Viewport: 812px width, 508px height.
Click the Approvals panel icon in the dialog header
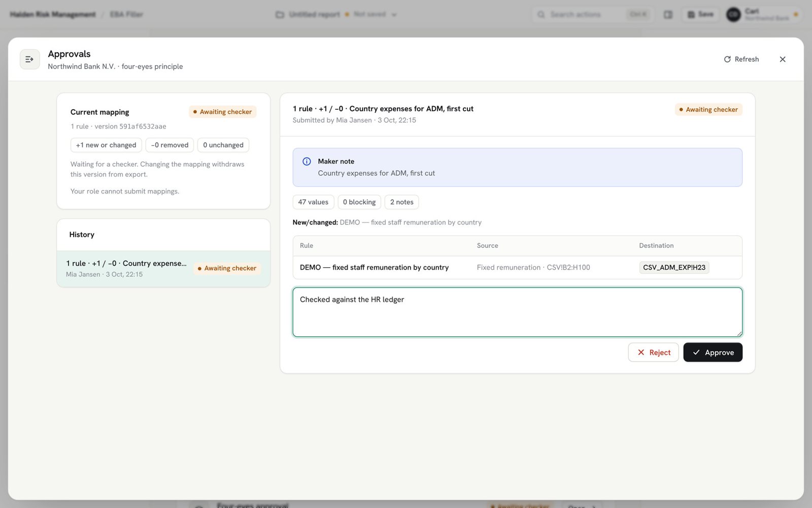[29, 59]
